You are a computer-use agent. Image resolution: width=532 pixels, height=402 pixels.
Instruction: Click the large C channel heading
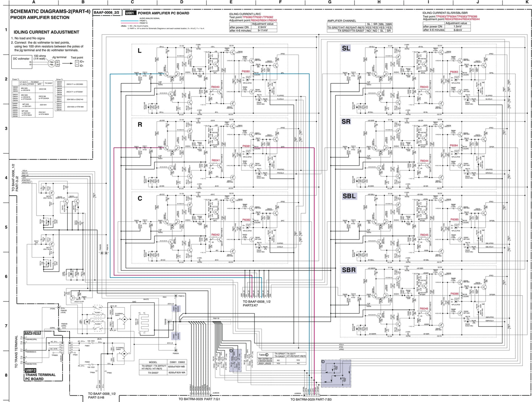[140, 199]
